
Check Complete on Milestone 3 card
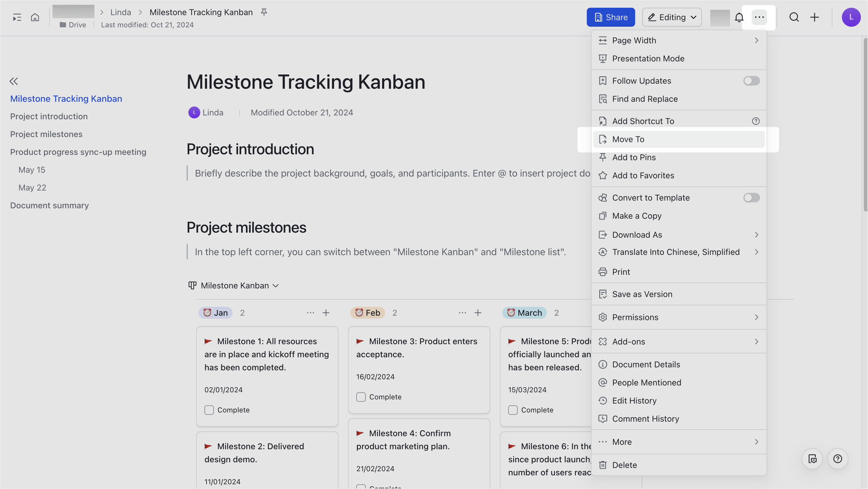pos(361,397)
